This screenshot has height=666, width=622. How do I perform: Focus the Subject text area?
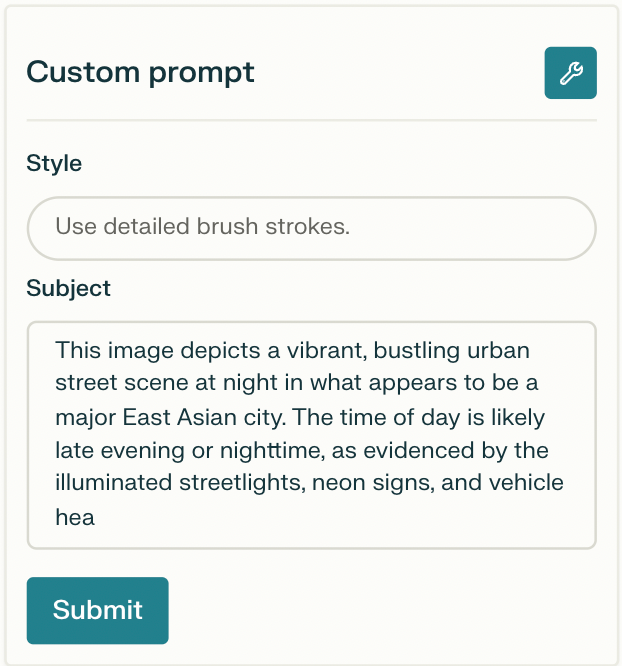(x=311, y=435)
